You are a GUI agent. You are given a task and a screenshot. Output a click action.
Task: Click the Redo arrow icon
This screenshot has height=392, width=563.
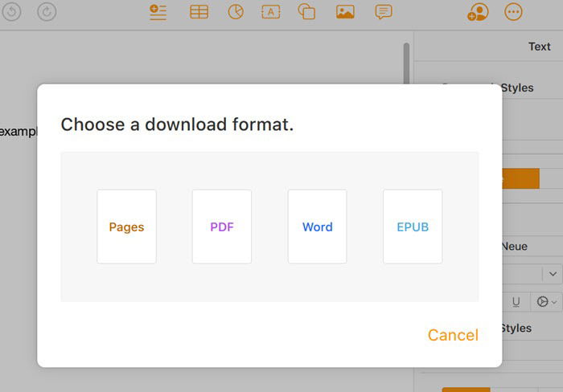point(47,11)
